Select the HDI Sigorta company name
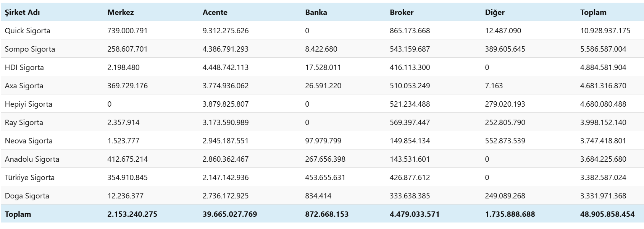Image resolution: width=644 pixels, height=229 pixels. [x=24, y=67]
